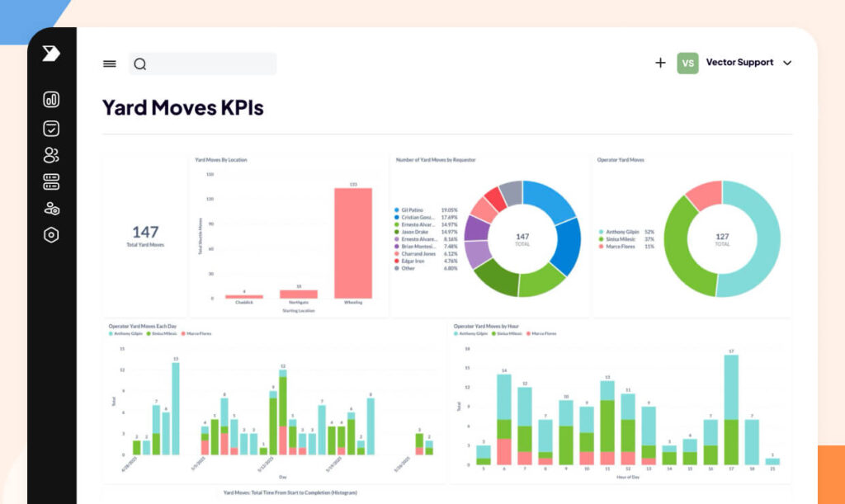Click the Number of Yard Moves by Requestor title
This screenshot has height=504, width=845.
pyautogui.click(x=436, y=160)
